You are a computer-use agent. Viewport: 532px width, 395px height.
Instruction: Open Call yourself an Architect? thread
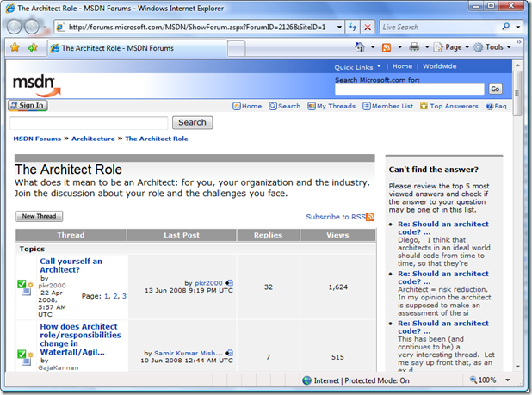point(71,265)
